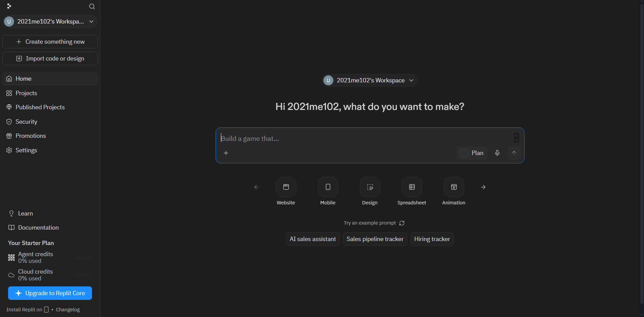Click Create something new button
Screen dimensions: 644x317
tap(50, 42)
